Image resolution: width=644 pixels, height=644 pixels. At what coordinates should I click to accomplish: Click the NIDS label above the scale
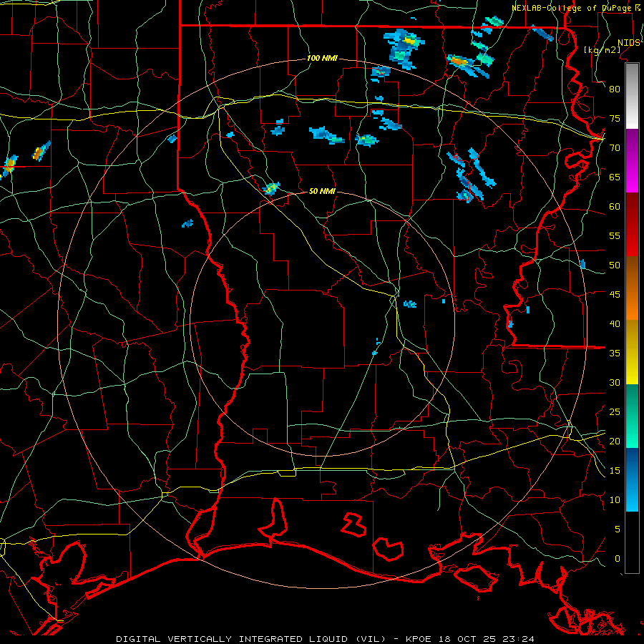tap(628, 43)
